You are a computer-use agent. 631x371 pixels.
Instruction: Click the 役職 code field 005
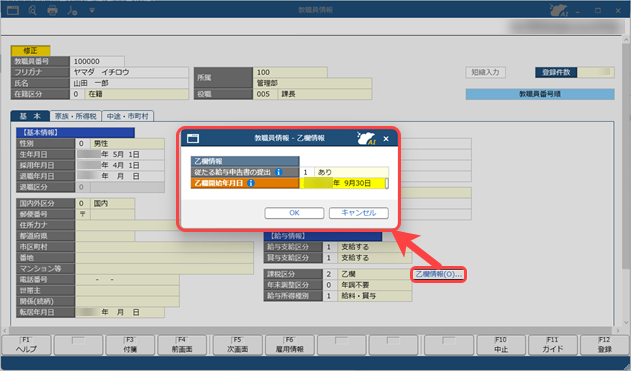click(x=265, y=94)
